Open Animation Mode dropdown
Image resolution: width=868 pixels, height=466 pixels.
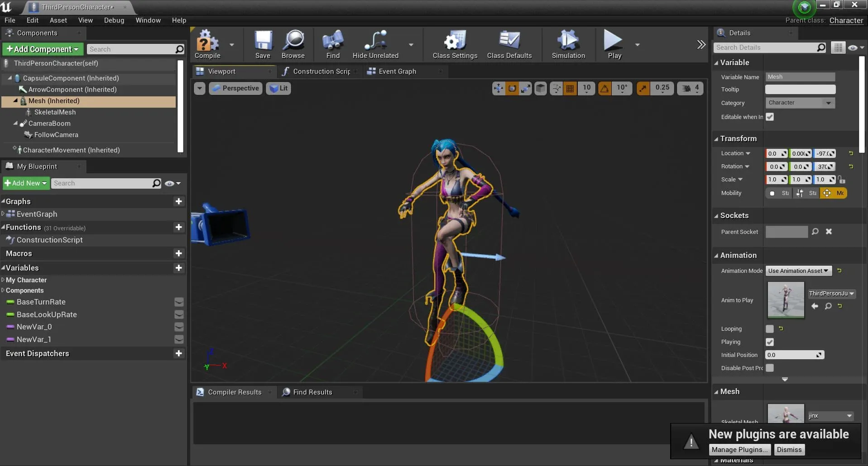click(x=799, y=271)
